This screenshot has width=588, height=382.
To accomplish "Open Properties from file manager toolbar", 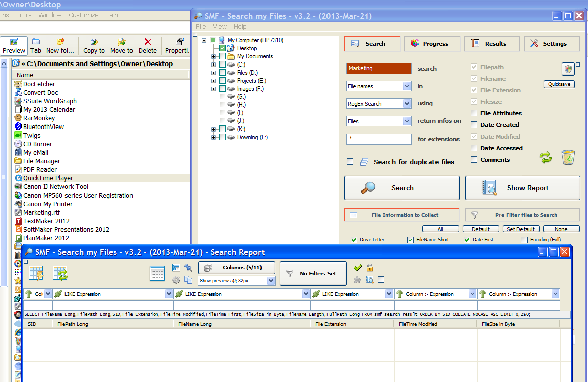I will pyautogui.click(x=178, y=46).
